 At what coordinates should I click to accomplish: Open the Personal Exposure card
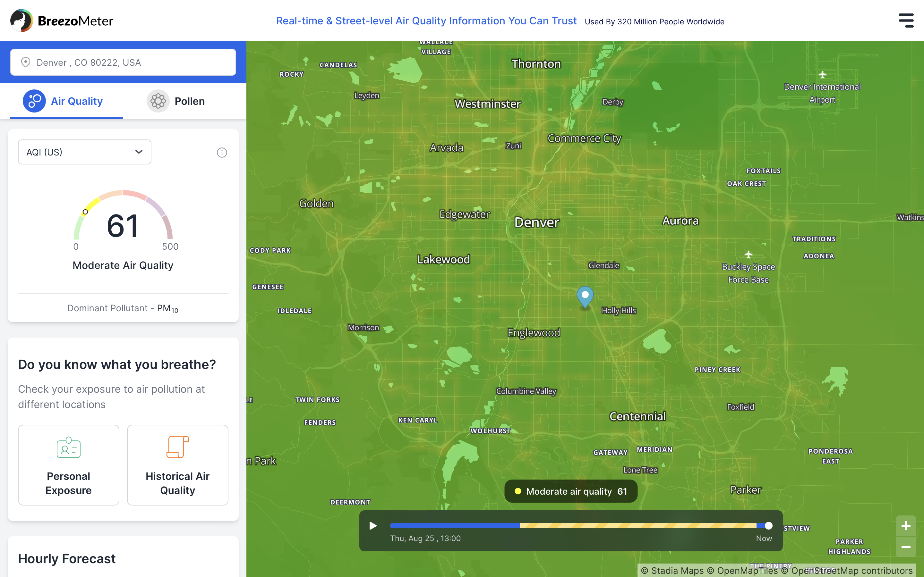point(68,482)
